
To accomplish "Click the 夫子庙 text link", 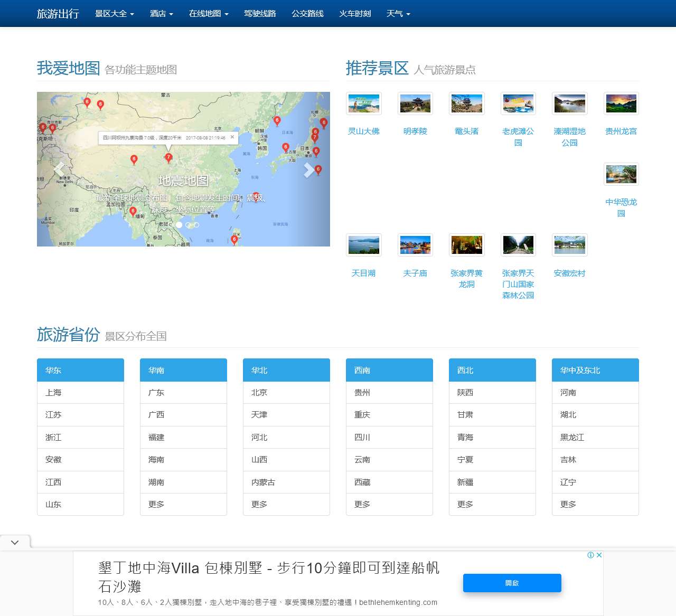I will click(415, 273).
